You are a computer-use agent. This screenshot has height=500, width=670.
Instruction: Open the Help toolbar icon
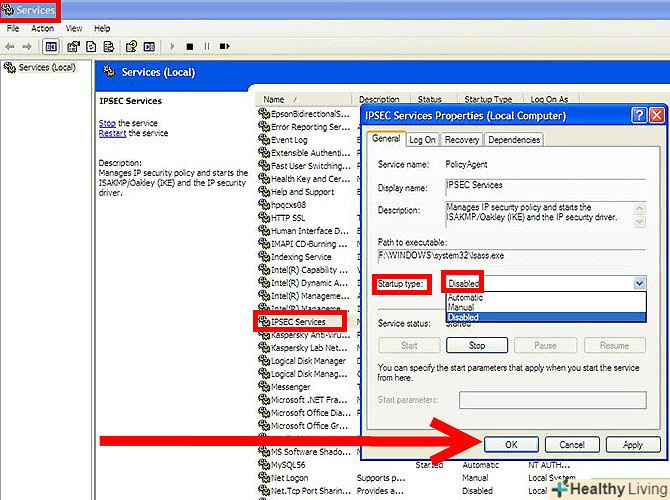point(131,46)
